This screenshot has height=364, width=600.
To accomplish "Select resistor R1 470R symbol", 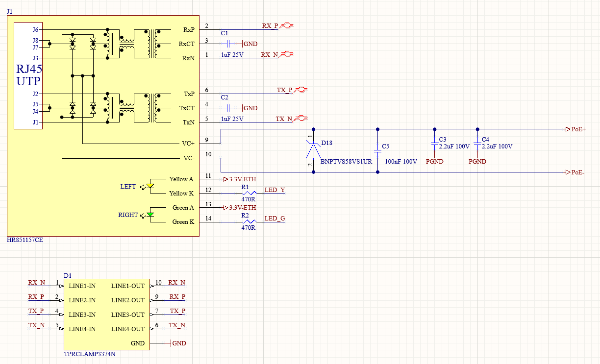I will pos(249,193).
